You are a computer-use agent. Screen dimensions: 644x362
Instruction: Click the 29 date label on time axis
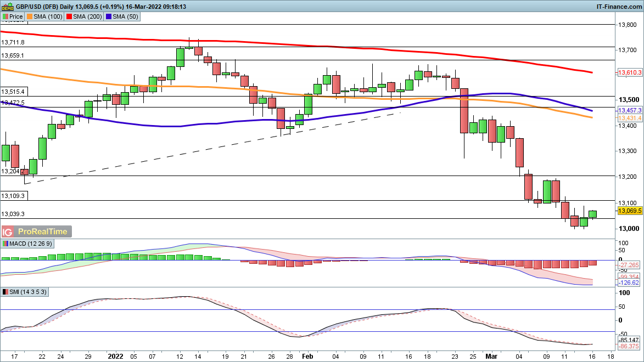[88, 357]
